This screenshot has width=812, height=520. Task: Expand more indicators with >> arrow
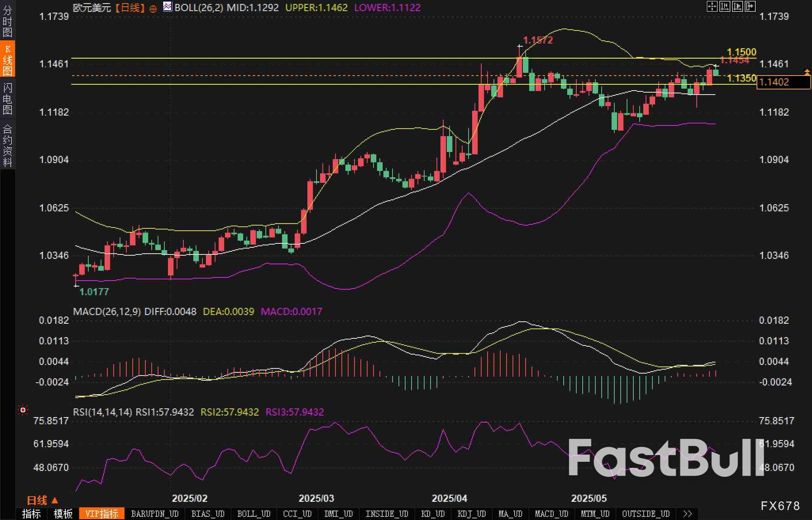click(x=687, y=514)
